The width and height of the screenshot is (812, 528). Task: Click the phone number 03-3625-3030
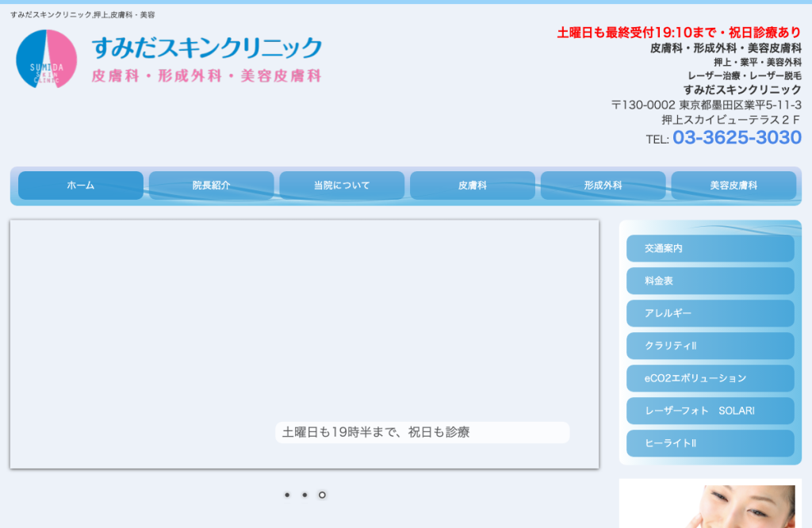coord(737,138)
